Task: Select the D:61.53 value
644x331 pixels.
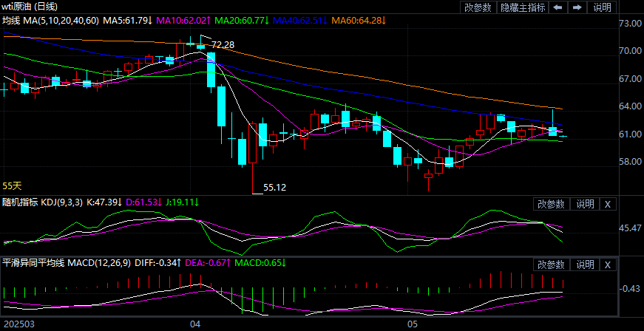Action: [143, 202]
